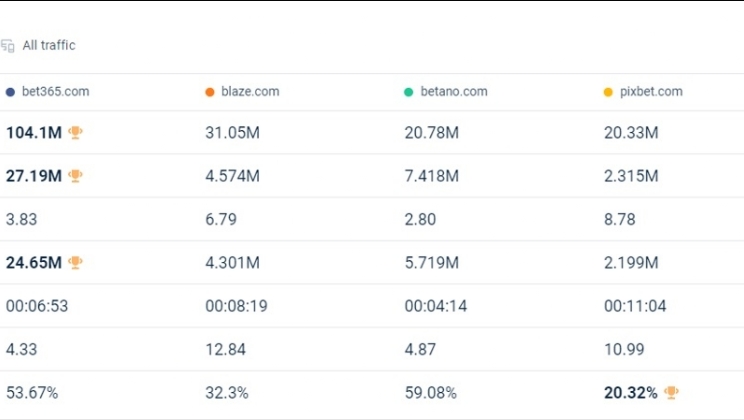Screen dimensions: 744x420
Task: Click the trophy icon beside 104.1M
Action: point(76,132)
